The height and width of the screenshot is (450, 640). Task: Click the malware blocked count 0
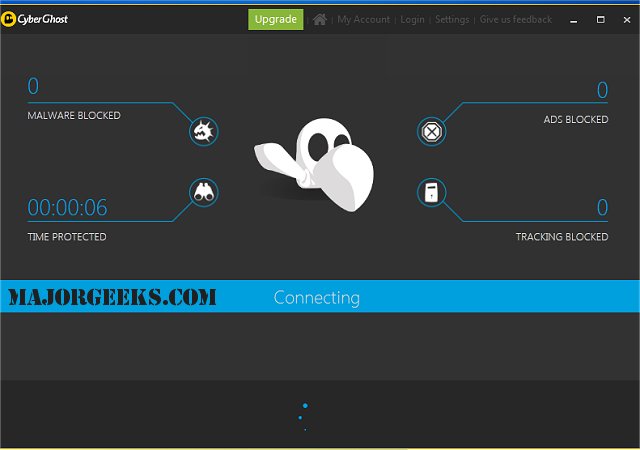(x=33, y=86)
